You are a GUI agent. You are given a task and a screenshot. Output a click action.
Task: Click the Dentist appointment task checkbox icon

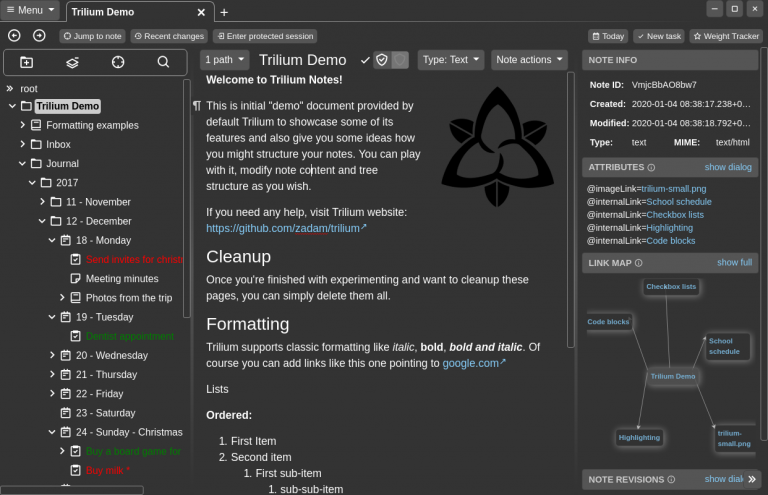coord(75,336)
